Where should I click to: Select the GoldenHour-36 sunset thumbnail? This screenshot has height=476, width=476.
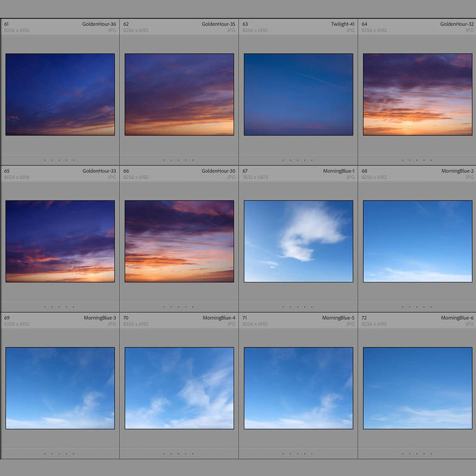[60, 95]
